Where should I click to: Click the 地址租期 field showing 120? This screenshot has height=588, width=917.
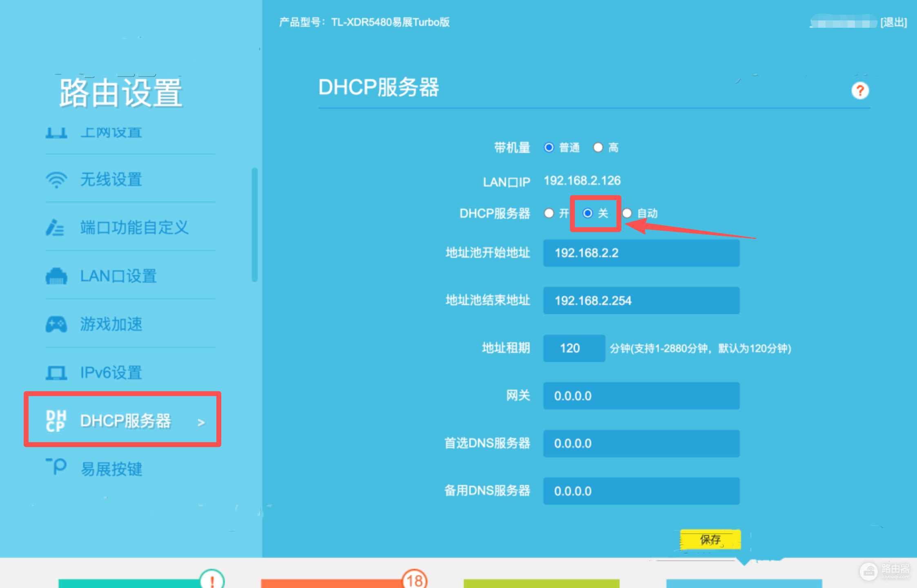(574, 348)
